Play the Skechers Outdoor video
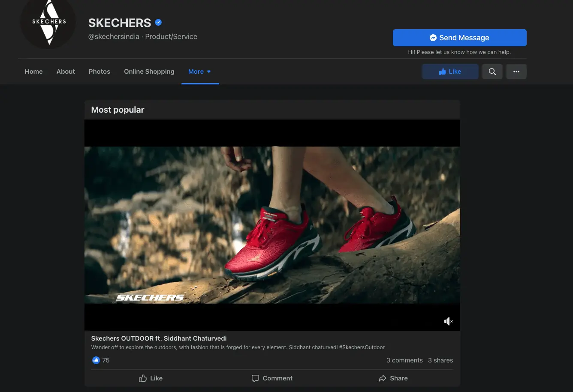The height and width of the screenshot is (392, 573). pyautogui.click(x=272, y=225)
